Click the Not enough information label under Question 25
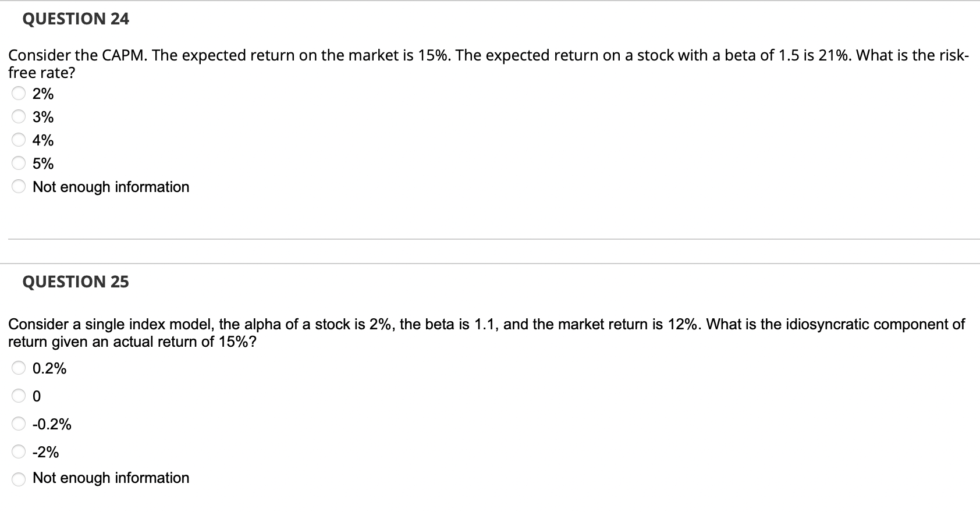980x512 pixels. [111, 478]
